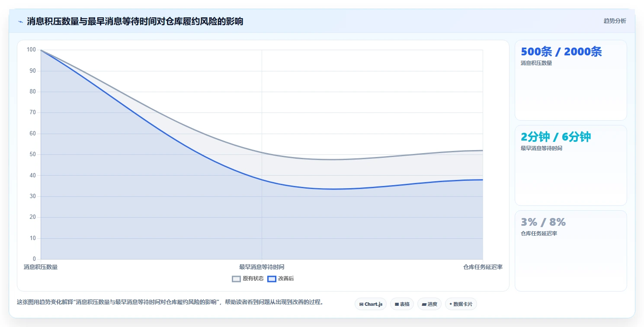Image resolution: width=644 pixels, height=327 pixels.
Task: Click the 消息积压数量 x-axis label
Action: pyautogui.click(x=41, y=267)
